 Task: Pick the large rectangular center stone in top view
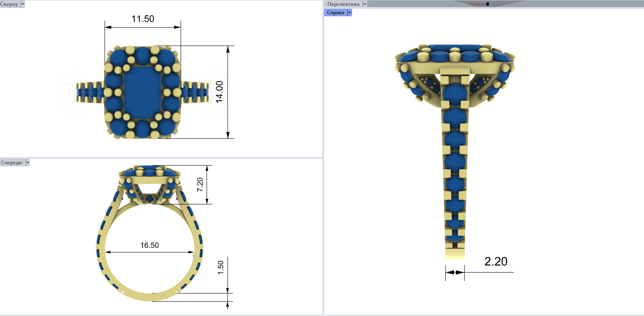pyautogui.click(x=142, y=92)
